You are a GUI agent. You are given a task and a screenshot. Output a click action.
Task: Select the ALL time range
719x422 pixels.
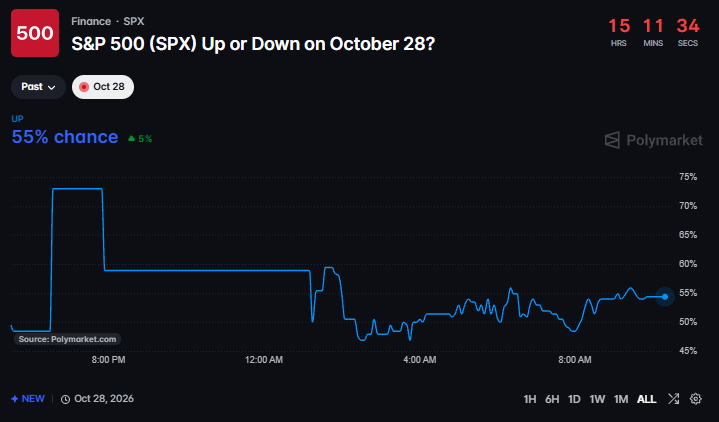[x=647, y=399]
